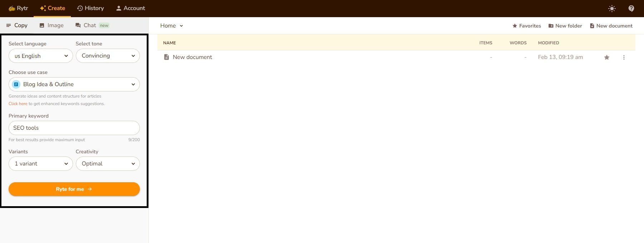Image resolution: width=644 pixels, height=243 pixels.
Task: Create a New document from toolbar
Action: pos(611,26)
